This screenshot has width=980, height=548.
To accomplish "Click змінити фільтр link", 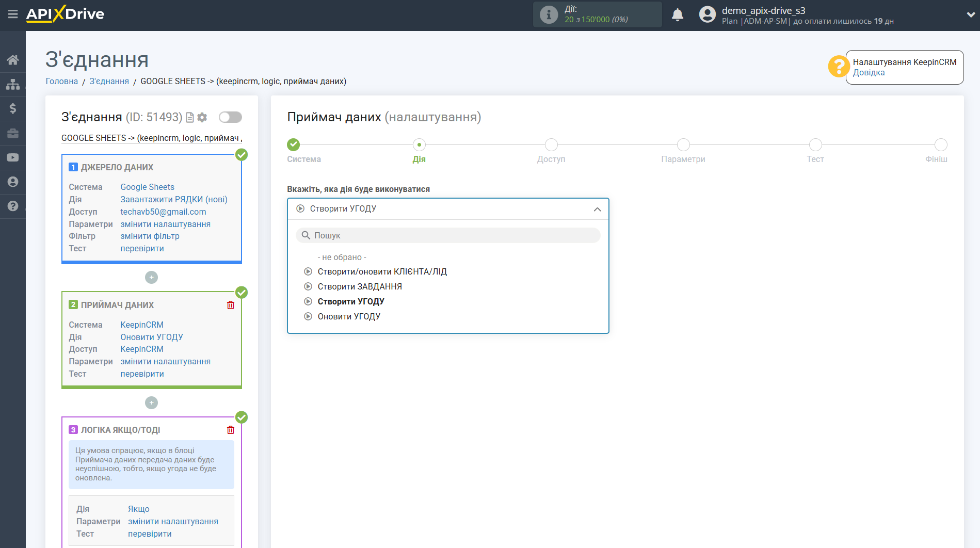I will [x=150, y=236].
